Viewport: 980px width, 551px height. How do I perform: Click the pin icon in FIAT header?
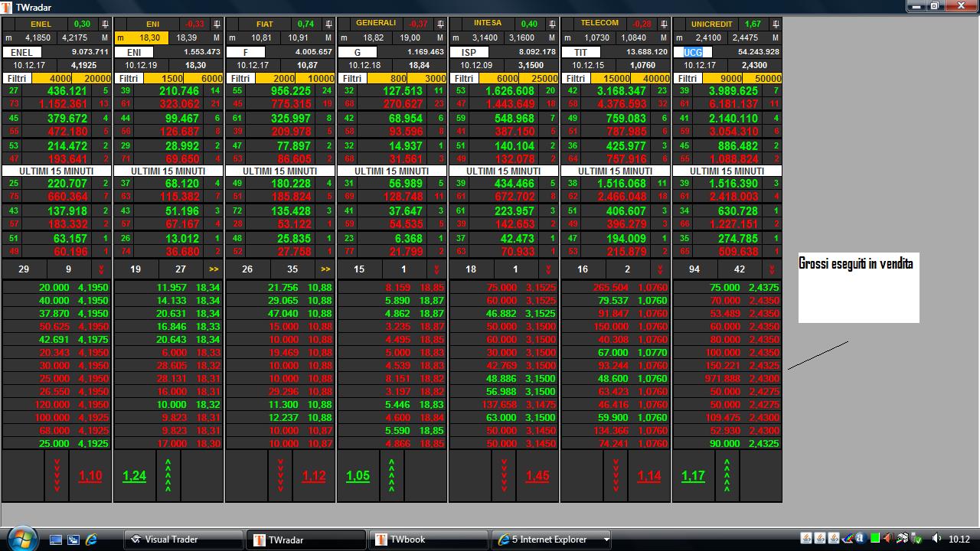pyautogui.click(x=328, y=24)
